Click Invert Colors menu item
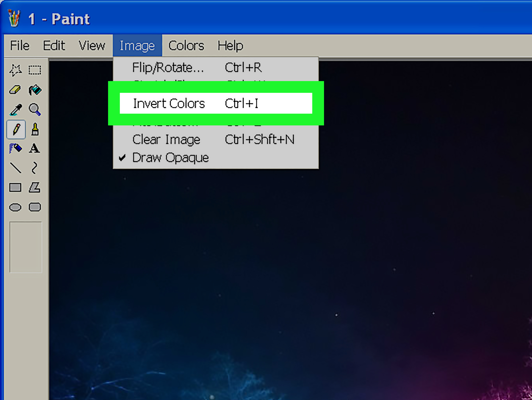Screen dimensions: 532x400 (215, 104)
